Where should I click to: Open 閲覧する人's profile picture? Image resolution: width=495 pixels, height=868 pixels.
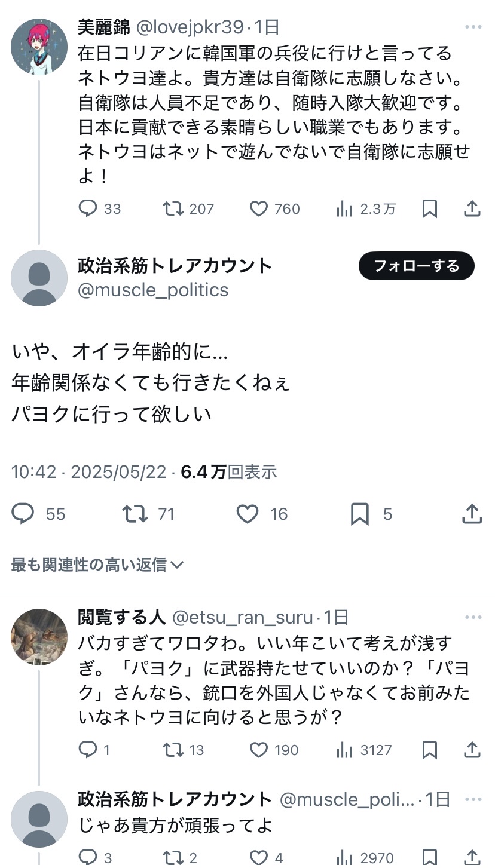tap(39, 637)
